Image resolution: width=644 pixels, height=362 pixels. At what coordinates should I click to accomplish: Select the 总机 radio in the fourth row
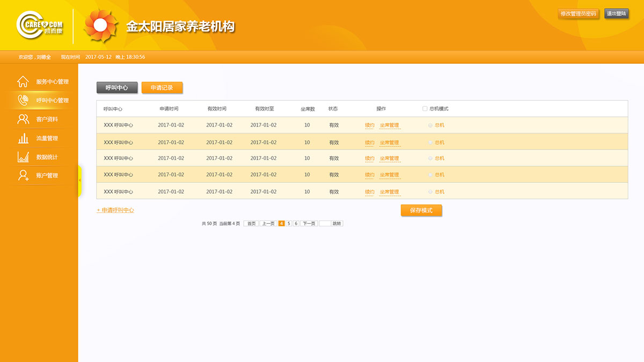[430, 175]
